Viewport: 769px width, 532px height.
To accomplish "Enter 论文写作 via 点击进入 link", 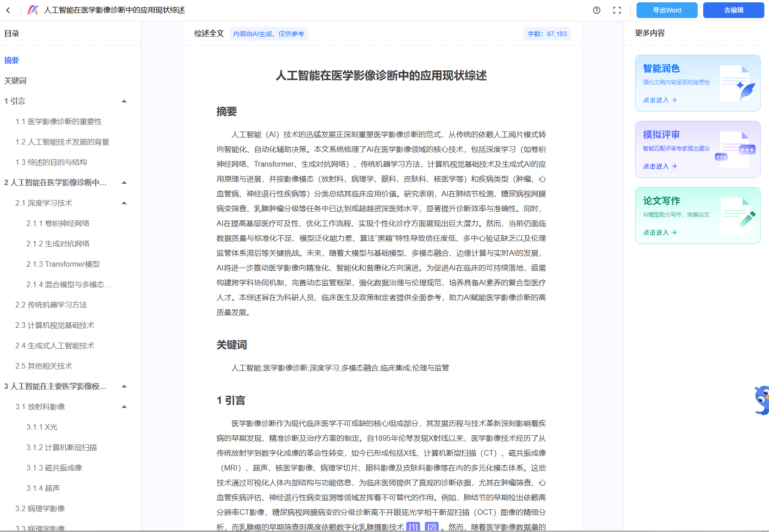I will coord(660,232).
